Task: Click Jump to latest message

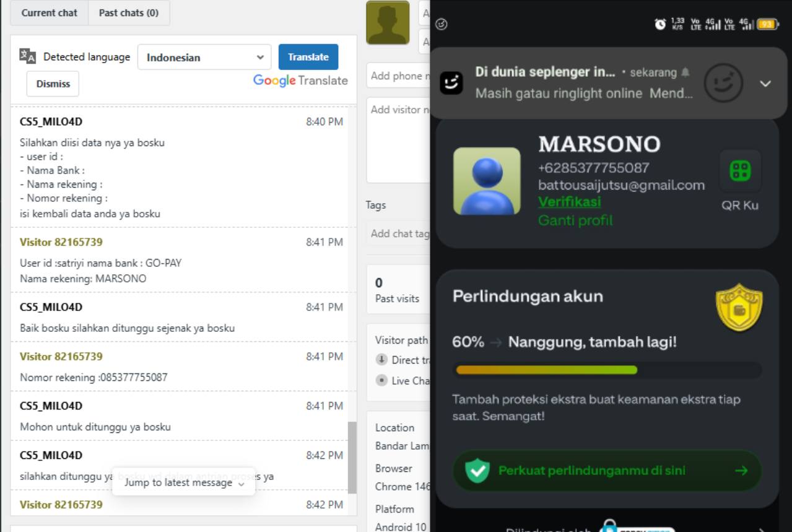Action: 184,482
